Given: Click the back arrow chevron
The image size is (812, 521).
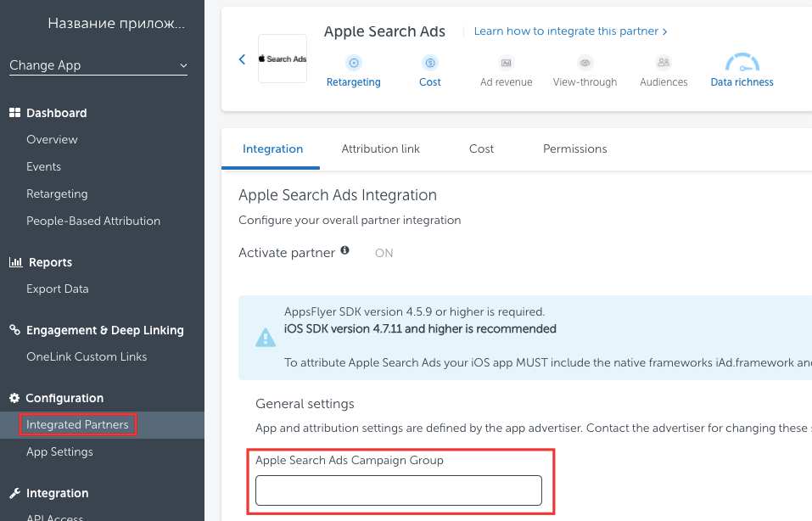Looking at the screenshot, I should coord(242,59).
